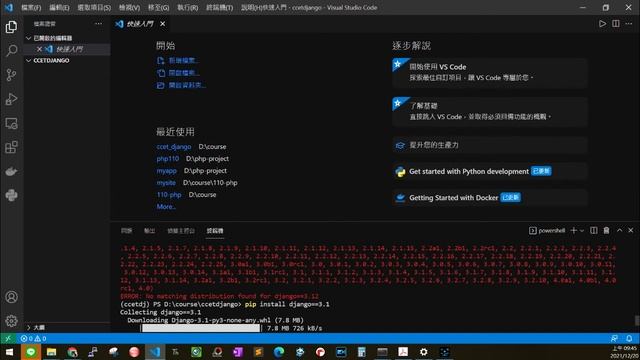Open errors and warnings count in the status bar

point(33,338)
